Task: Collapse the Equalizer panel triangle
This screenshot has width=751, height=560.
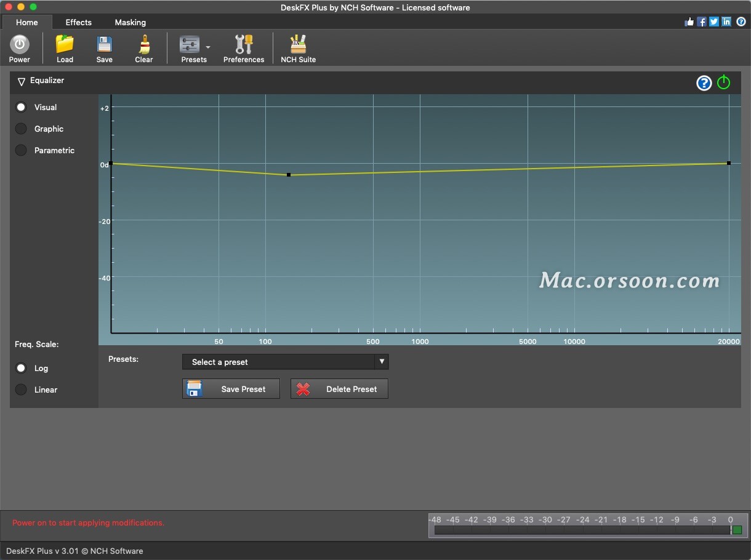Action: (x=22, y=81)
